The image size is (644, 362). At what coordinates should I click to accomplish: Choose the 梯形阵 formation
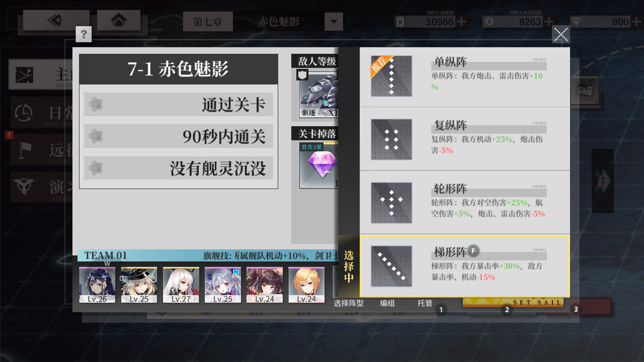465,266
